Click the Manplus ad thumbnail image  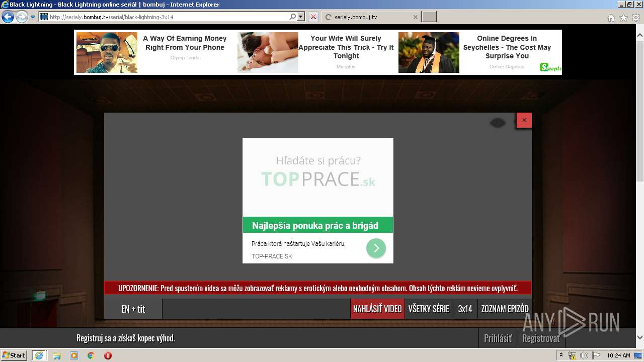[x=268, y=52]
